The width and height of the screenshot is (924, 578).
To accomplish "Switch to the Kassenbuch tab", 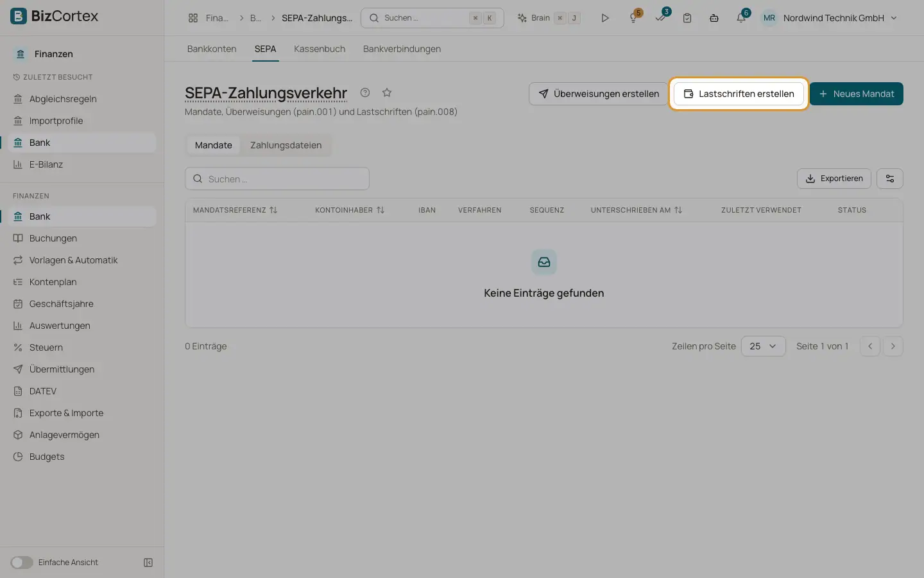I will [320, 49].
